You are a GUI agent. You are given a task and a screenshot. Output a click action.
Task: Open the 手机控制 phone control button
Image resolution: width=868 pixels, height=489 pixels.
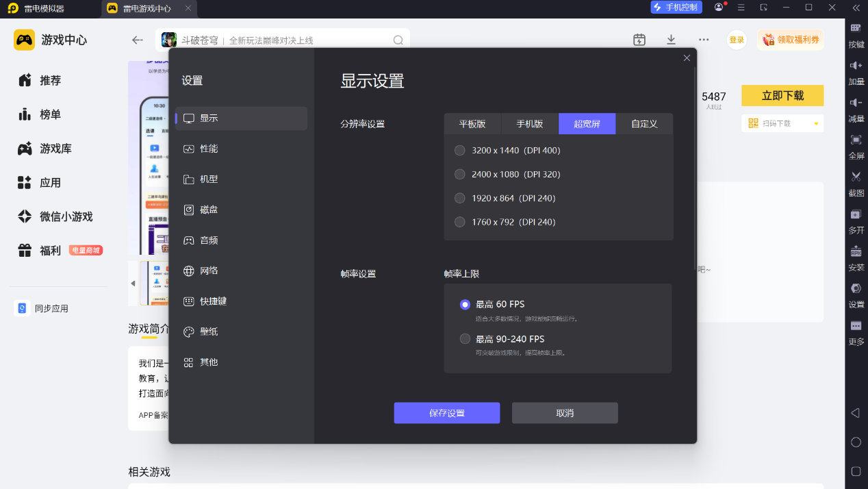(676, 8)
